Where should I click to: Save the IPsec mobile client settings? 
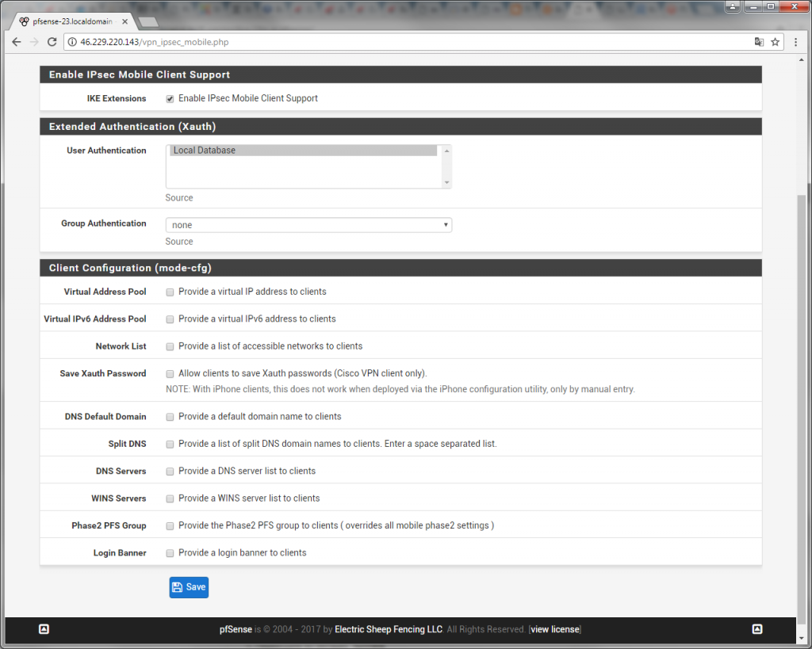click(189, 587)
